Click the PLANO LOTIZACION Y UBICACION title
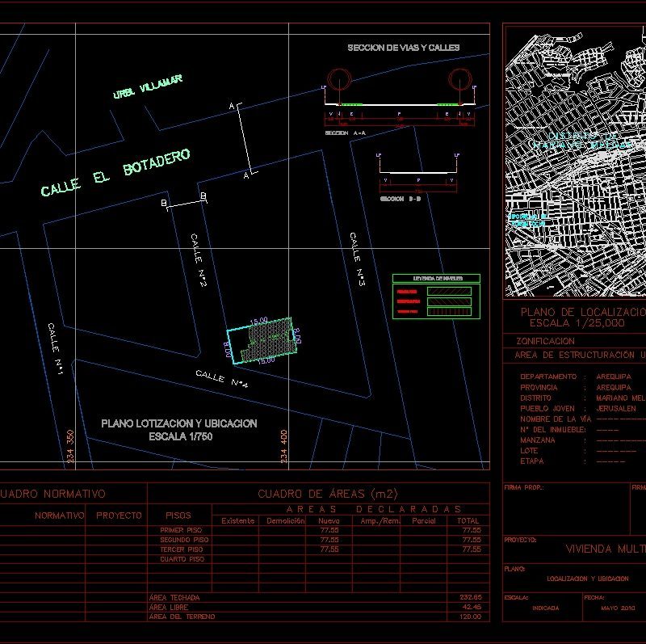This screenshot has width=646, height=644. (179, 423)
